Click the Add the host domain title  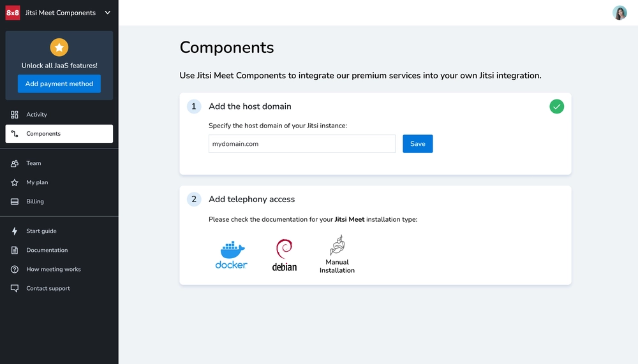click(250, 106)
